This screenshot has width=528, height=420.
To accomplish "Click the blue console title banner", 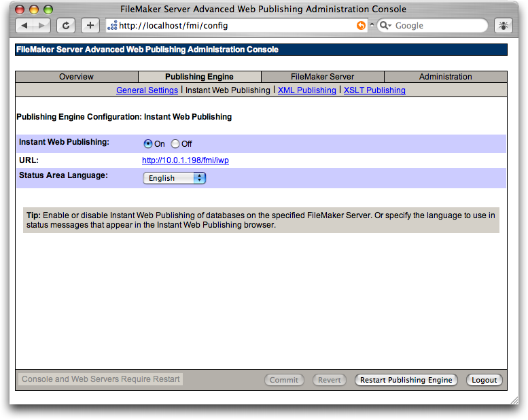I will 261,50.
